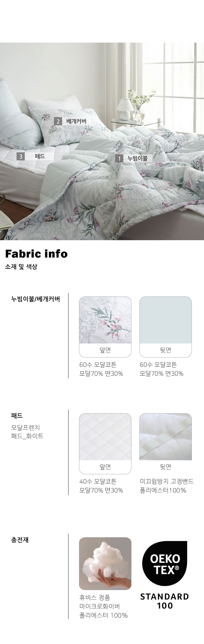Click the 미끄럼방지 고정밴드 description text
This screenshot has height=644, width=204.
coord(166,481)
